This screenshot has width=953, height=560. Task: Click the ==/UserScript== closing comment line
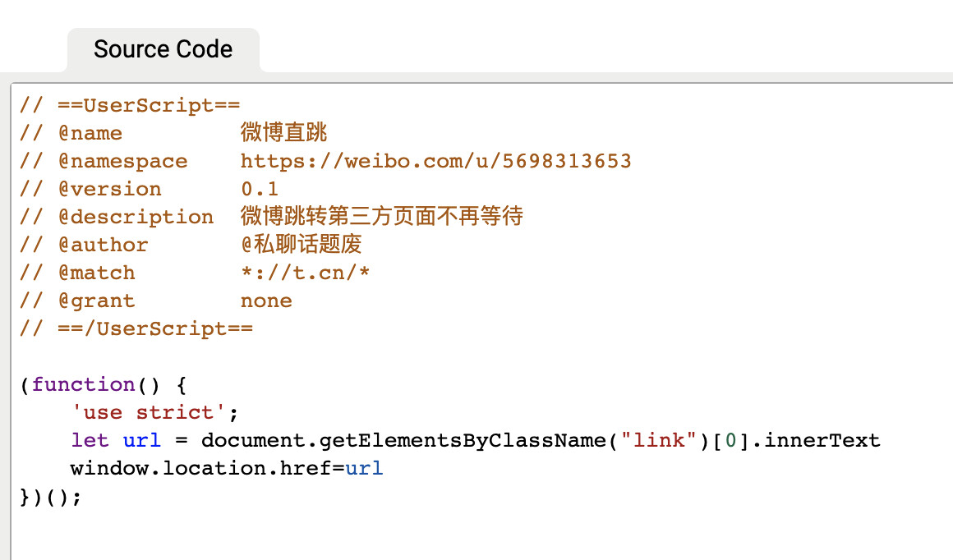[136, 328]
